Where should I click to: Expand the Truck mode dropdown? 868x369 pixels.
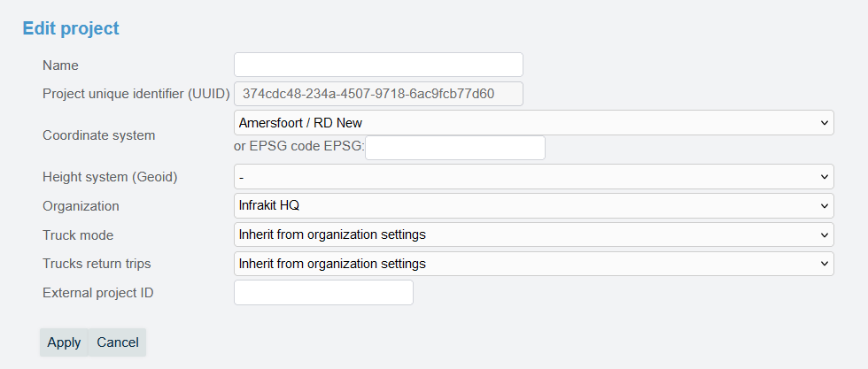pos(533,234)
